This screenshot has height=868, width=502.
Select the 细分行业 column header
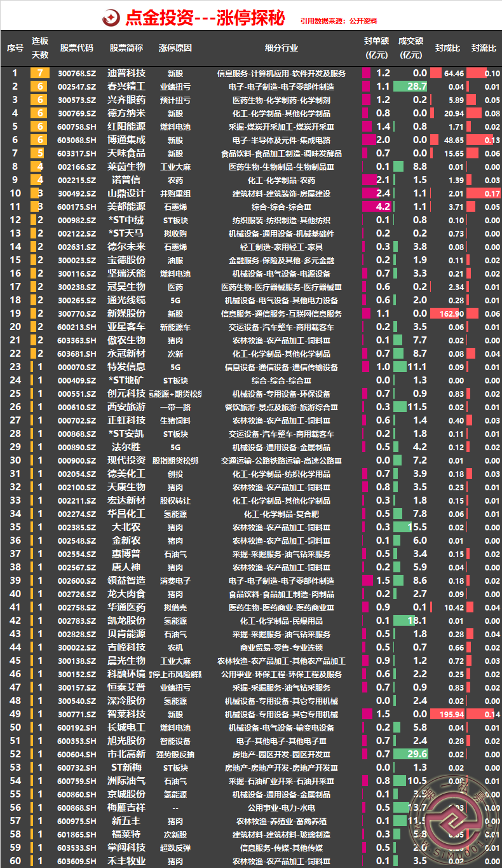tap(281, 48)
